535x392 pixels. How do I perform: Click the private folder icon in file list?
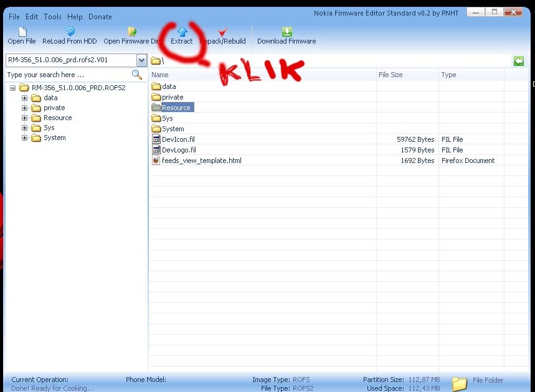[x=156, y=97]
